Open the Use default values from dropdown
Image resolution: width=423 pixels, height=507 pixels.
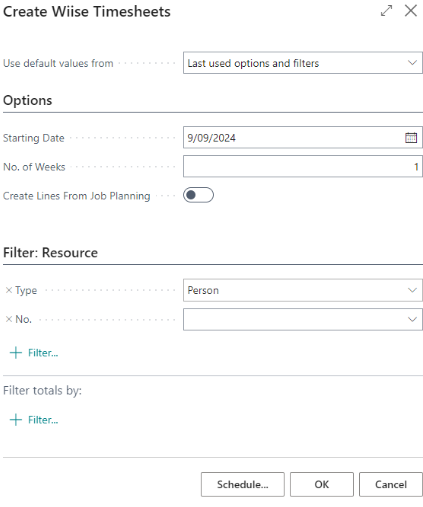click(x=303, y=63)
